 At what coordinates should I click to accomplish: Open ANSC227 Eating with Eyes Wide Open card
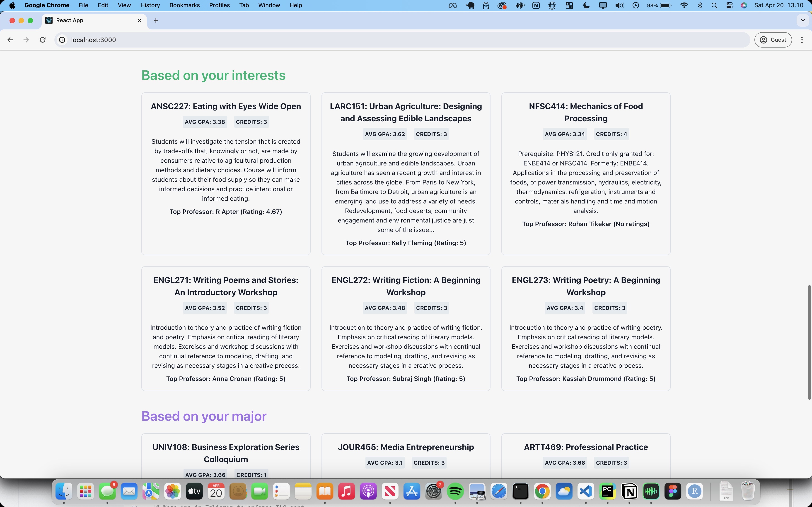[225, 106]
